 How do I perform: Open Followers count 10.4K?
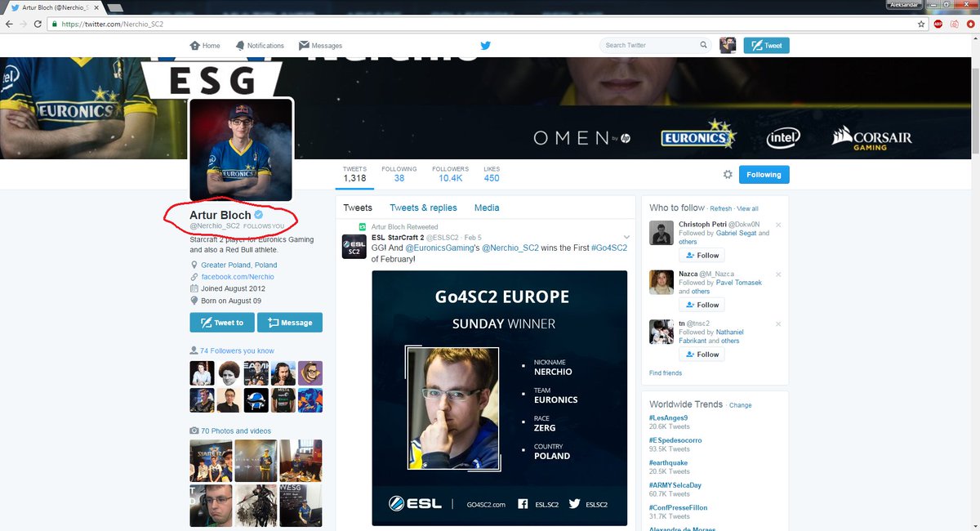click(451, 173)
